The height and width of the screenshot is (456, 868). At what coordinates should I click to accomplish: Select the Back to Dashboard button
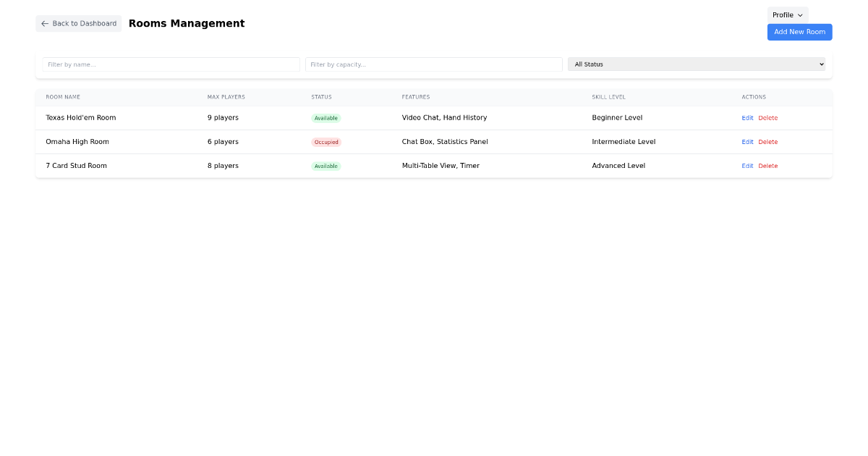click(x=78, y=23)
